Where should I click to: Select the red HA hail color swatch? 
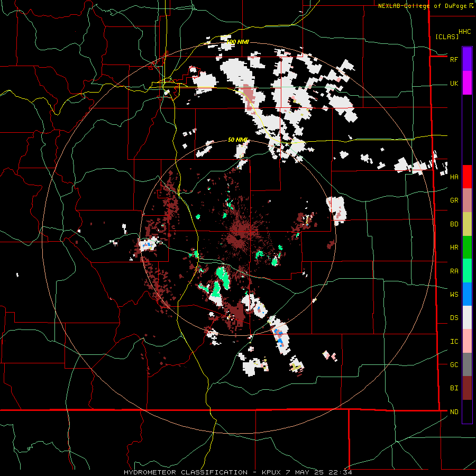click(467, 177)
